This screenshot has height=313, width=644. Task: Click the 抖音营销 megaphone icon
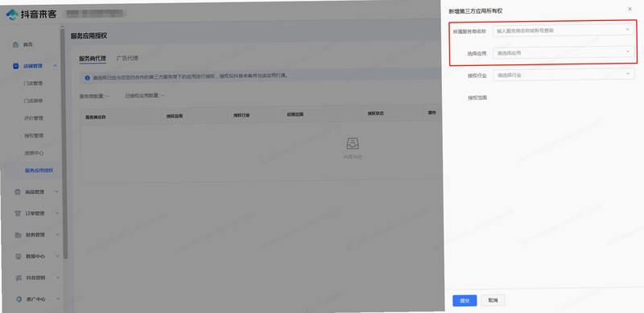point(18,278)
